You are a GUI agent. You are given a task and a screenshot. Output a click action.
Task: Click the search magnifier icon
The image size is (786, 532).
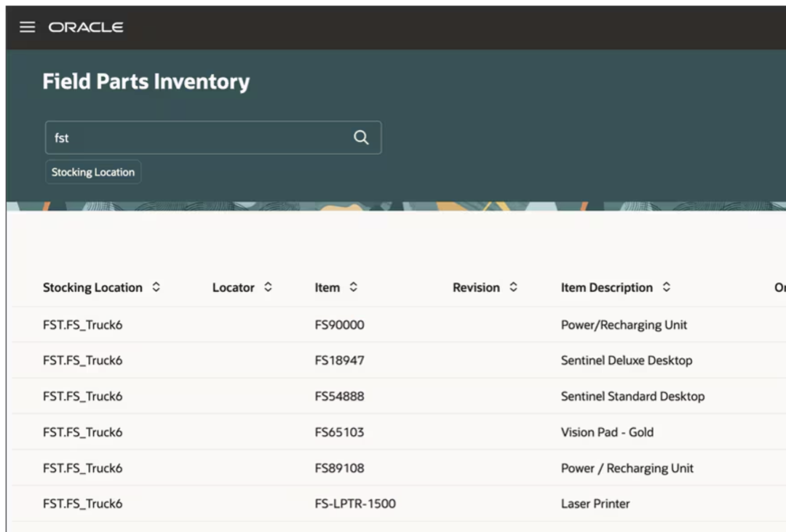[361, 137]
